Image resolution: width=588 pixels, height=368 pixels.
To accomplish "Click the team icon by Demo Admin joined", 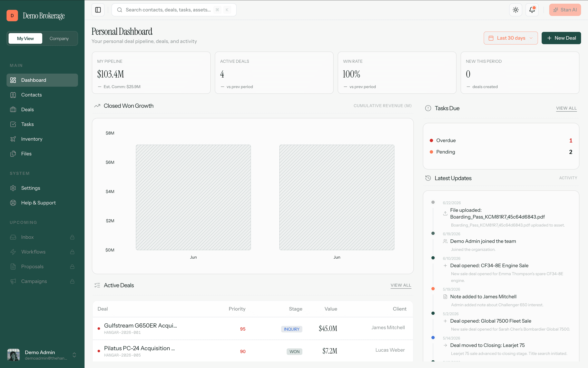I will [x=445, y=241].
